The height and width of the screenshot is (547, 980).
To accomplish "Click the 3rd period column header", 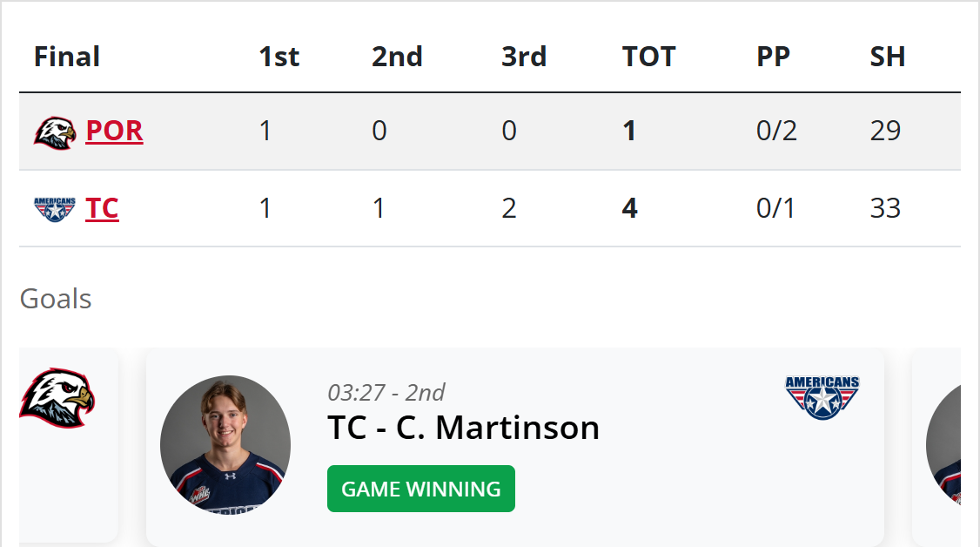I will pos(523,57).
